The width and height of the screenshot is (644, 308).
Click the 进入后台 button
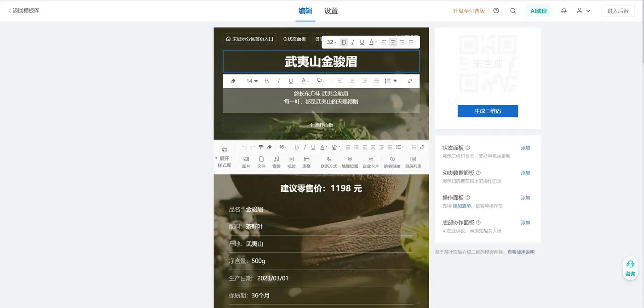tap(618, 11)
